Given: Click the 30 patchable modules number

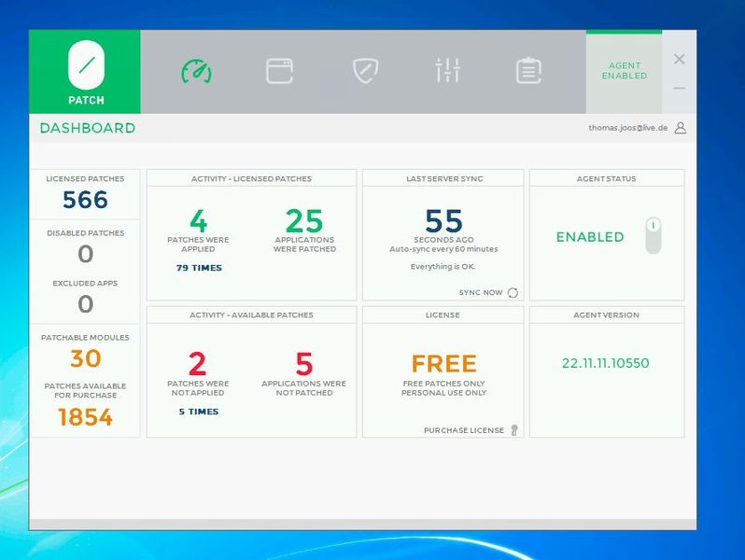Looking at the screenshot, I should click(x=86, y=358).
